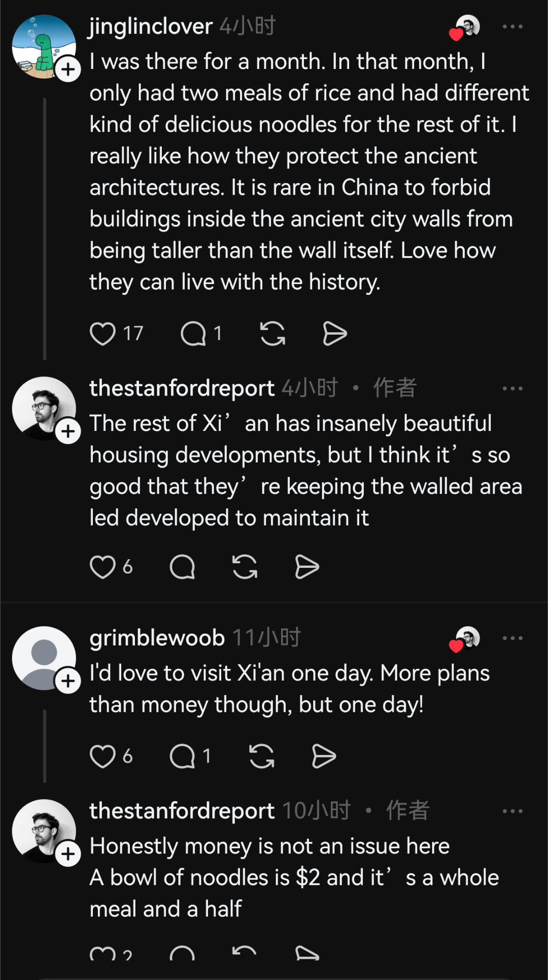Screen dimensions: 548x980
Task: Like thestanfordreport's reply about Xi'an housing
Action: pos(102,567)
